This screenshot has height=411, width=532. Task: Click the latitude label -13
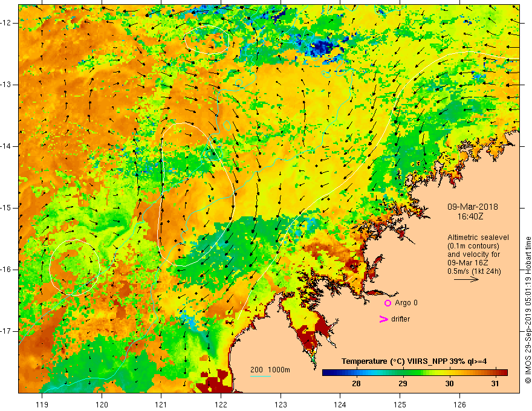pyautogui.click(x=6, y=85)
